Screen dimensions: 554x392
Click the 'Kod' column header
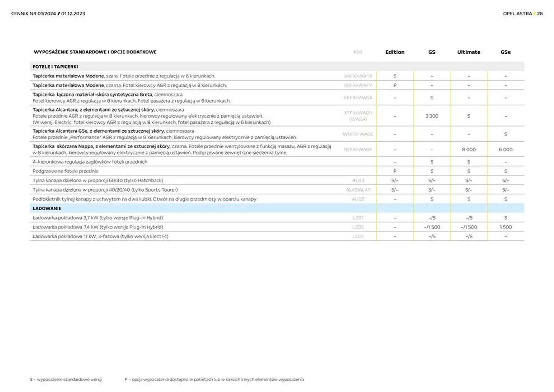358,52
